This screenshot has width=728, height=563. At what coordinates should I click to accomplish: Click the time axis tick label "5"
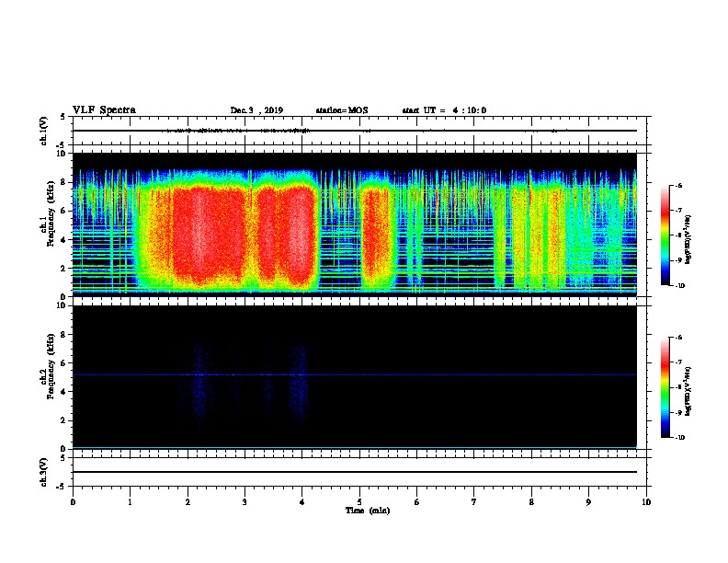(359, 502)
